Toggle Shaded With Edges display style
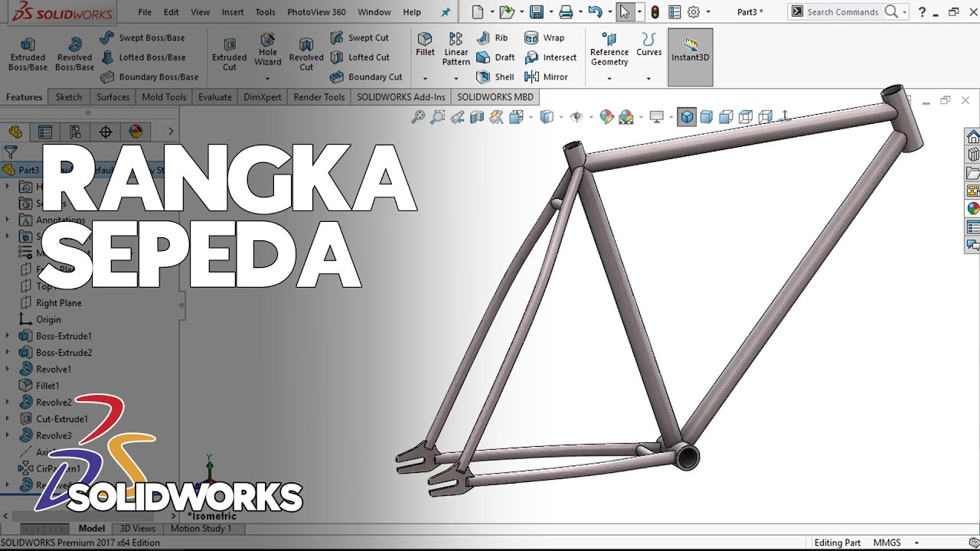The height and width of the screenshot is (551, 980). [687, 117]
